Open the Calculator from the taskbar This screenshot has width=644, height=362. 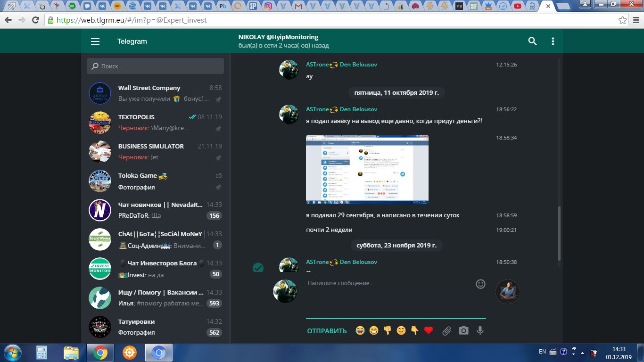click(42, 353)
